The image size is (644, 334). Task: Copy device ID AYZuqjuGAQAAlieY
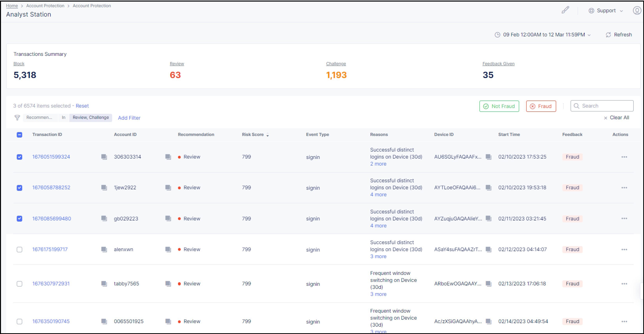click(488, 218)
